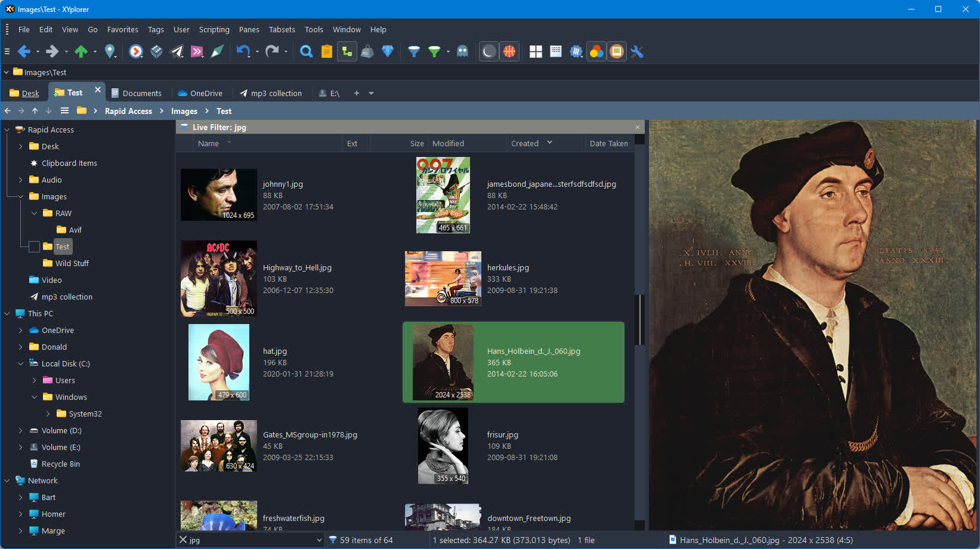Open the Created column sort dropdown
This screenshot has height=549, width=980.
(548, 143)
